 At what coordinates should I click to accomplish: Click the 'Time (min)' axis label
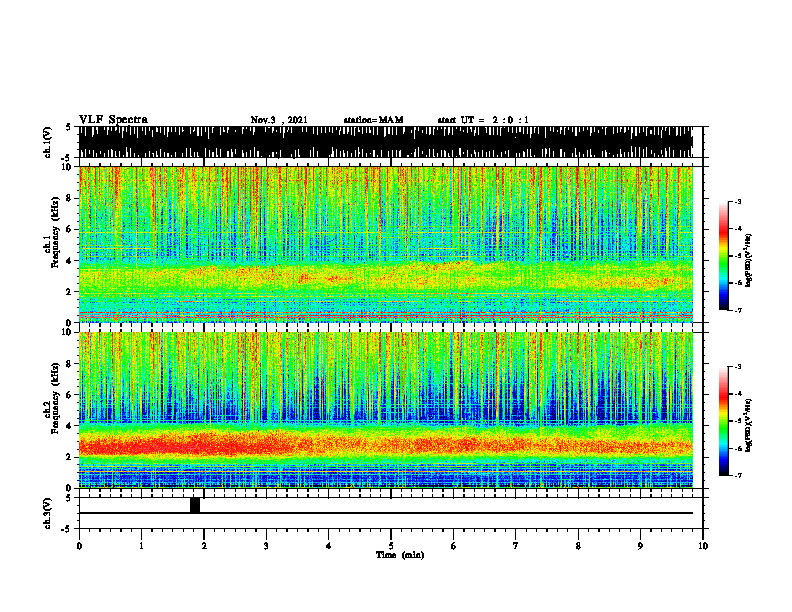tap(400, 555)
